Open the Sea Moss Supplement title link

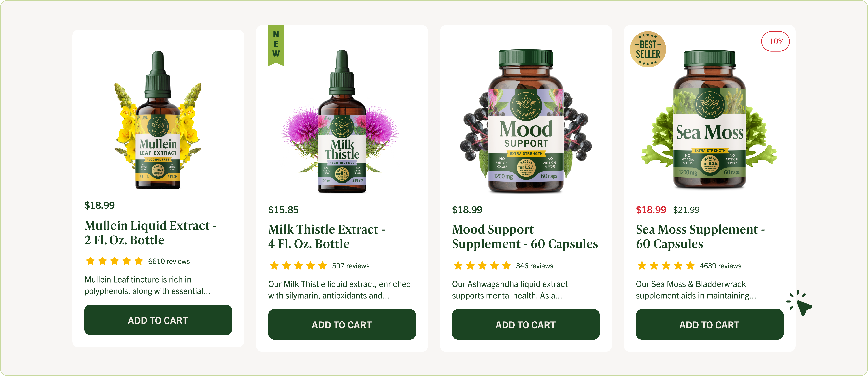(x=700, y=236)
